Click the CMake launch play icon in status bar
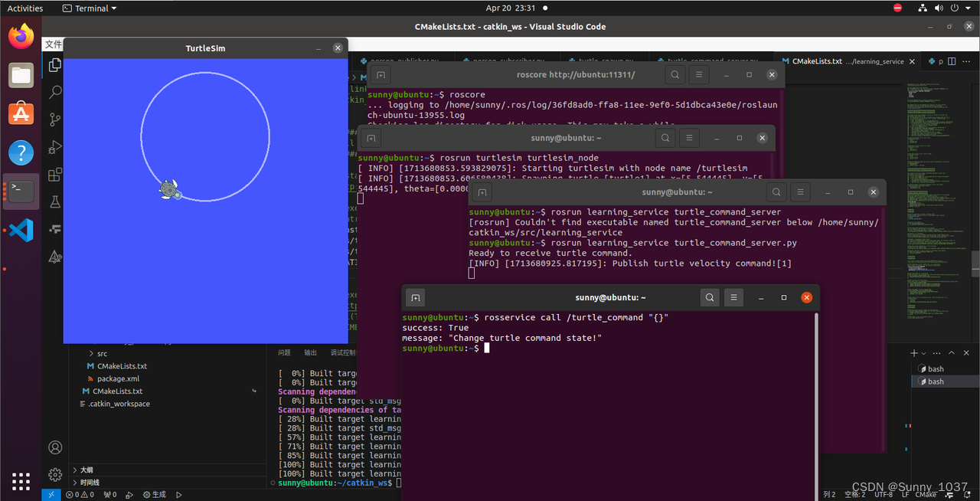This screenshot has height=501, width=980. tap(179, 495)
